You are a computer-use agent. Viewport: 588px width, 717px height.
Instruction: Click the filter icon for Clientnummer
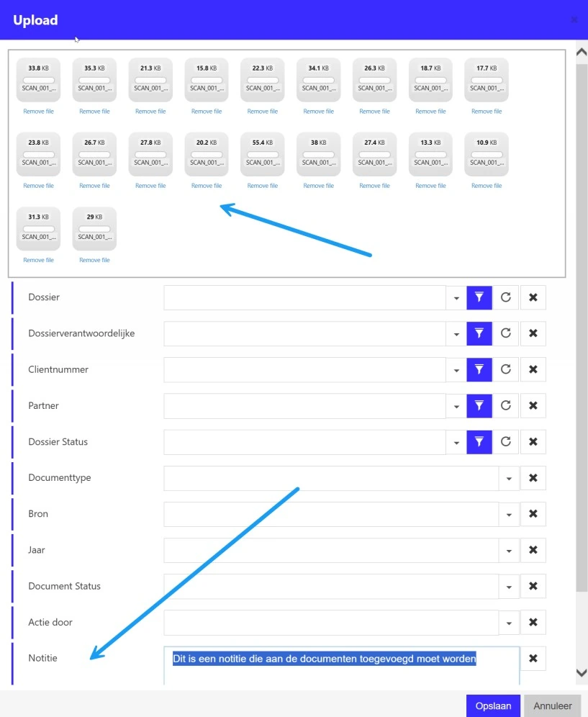[x=479, y=369]
